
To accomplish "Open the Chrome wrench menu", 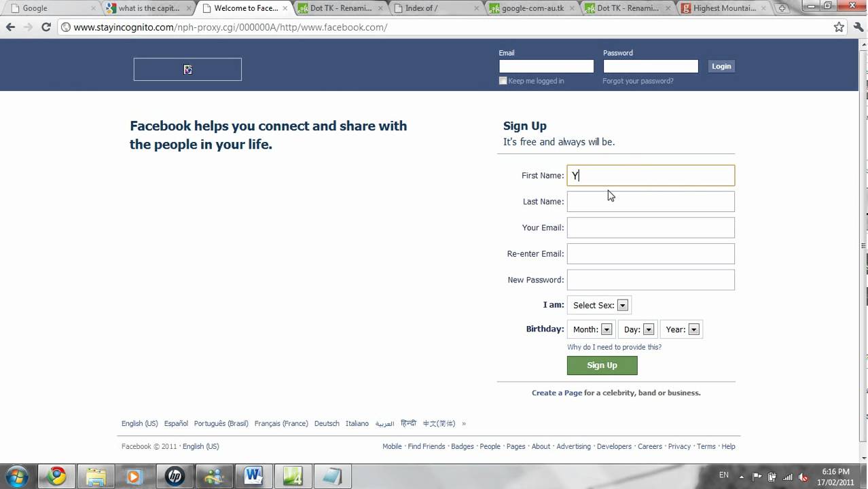I will [858, 27].
